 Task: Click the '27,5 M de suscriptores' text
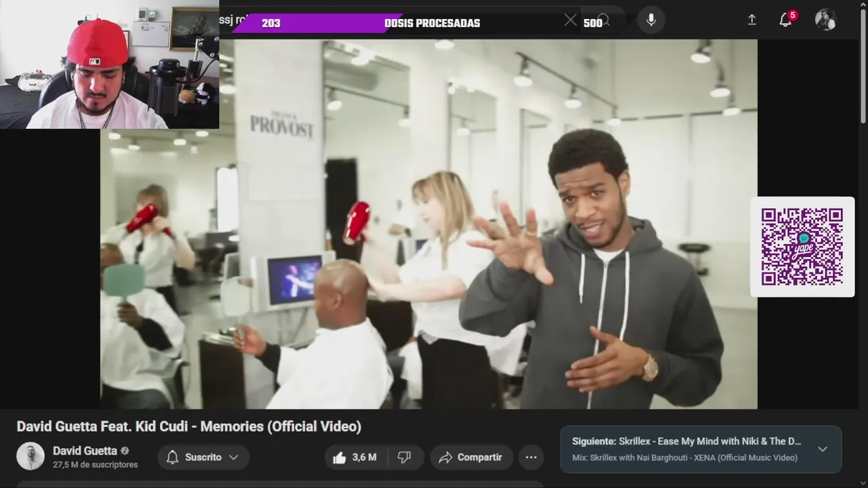tap(95, 465)
